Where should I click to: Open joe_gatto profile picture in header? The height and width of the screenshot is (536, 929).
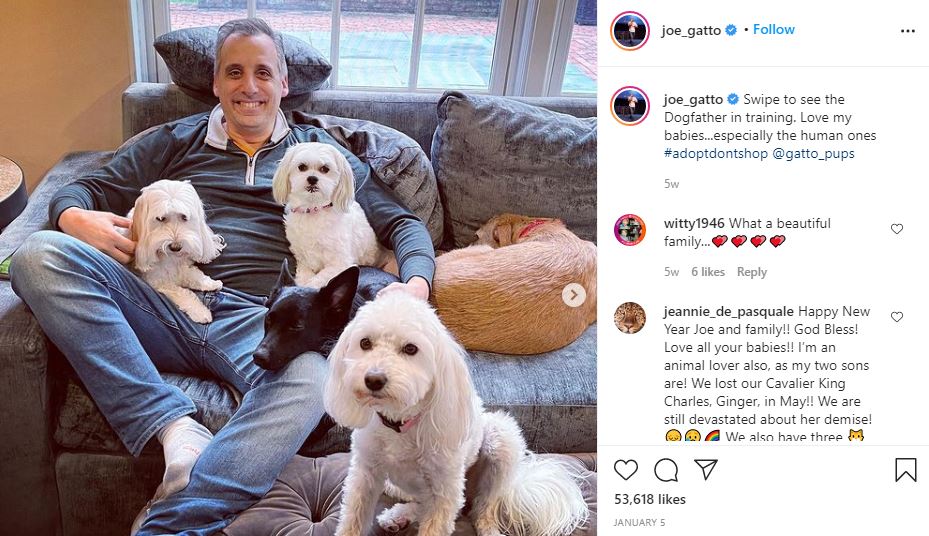tap(630, 30)
